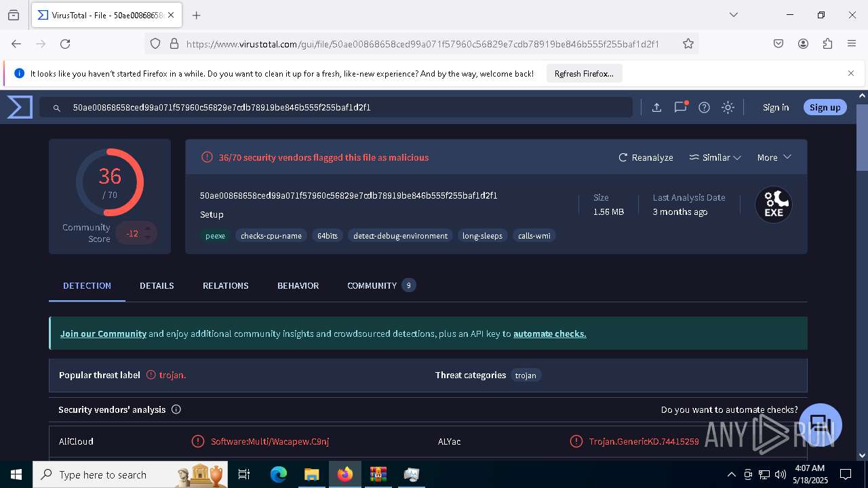This screenshot has width=868, height=488.
Task: Open the Windows notification center icon
Action: click(x=846, y=474)
